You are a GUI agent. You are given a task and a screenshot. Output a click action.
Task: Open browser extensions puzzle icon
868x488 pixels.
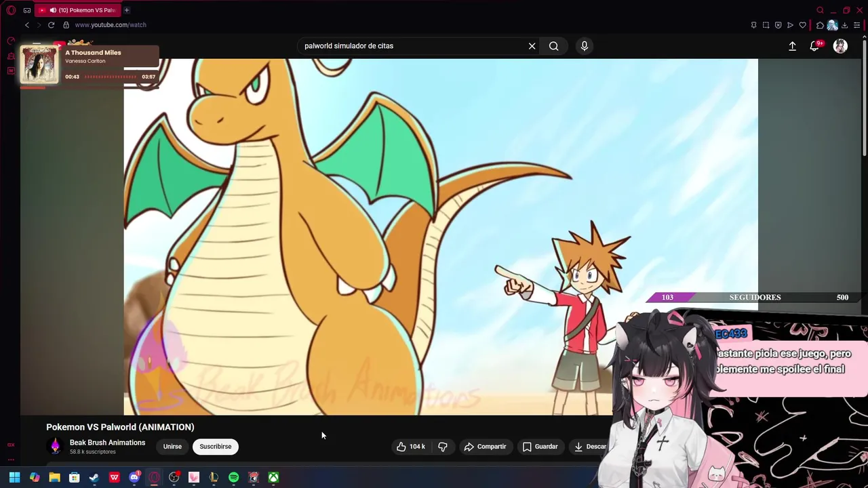click(x=820, y=25)
